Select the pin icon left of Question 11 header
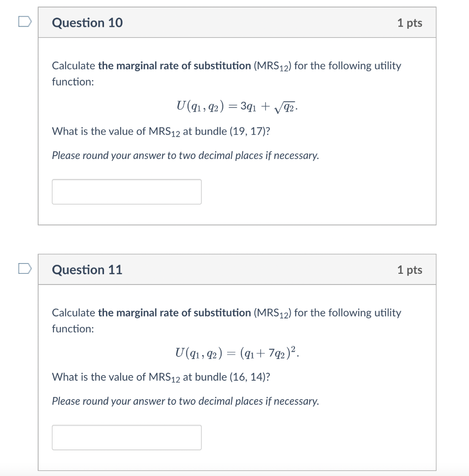469x476 pixels. [26, 268]
